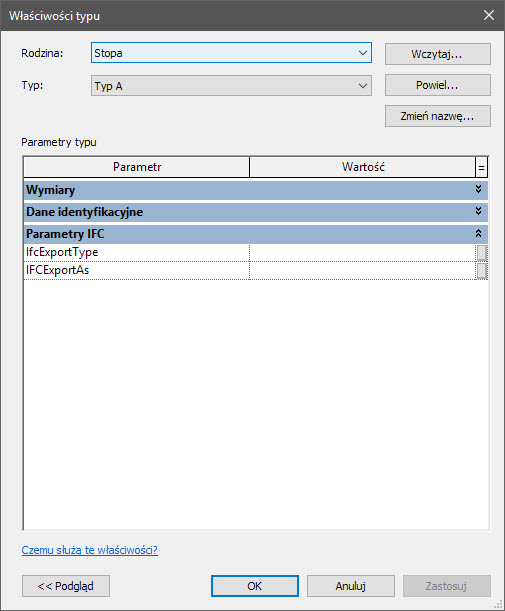Click the small button beside IfcExportType
Viewport: 505px width, 611px height.
point(482,253)
